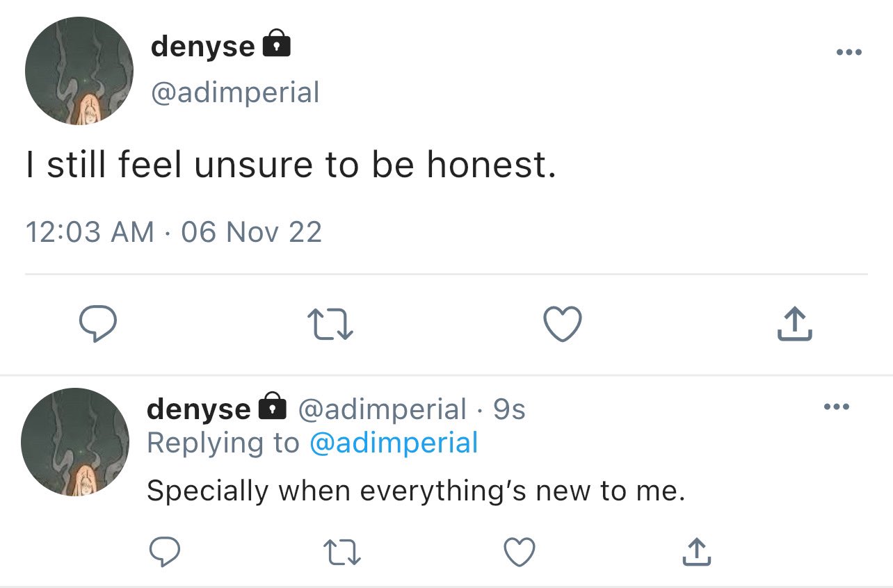Click the @adimperial handle below main name
The height and width of the screenshot is (588, 893).
coord(235,92)
